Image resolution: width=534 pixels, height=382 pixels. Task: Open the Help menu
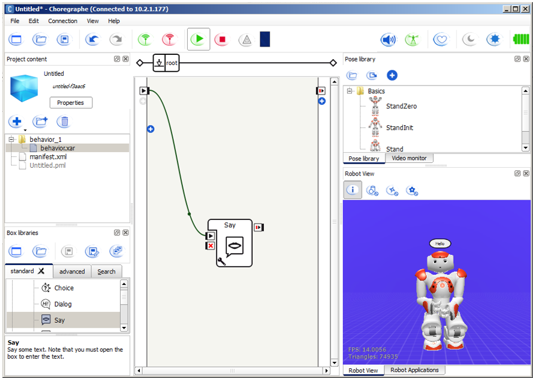[x=114, y=21]
